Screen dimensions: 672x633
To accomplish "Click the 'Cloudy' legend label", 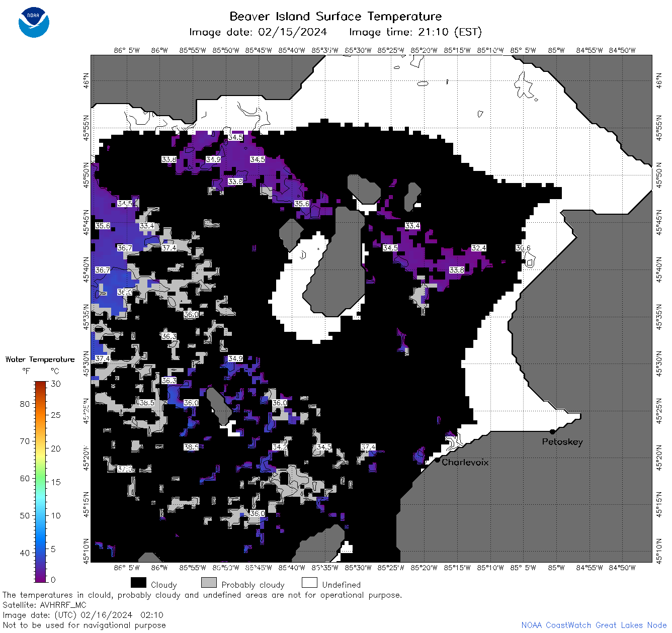I will (x=164, y=585).
